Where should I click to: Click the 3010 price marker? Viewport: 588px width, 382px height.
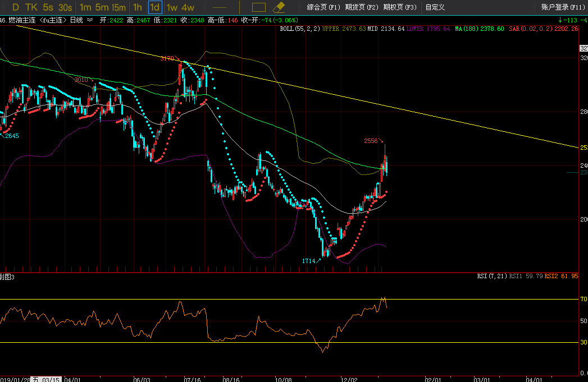[x=81, y=80]
